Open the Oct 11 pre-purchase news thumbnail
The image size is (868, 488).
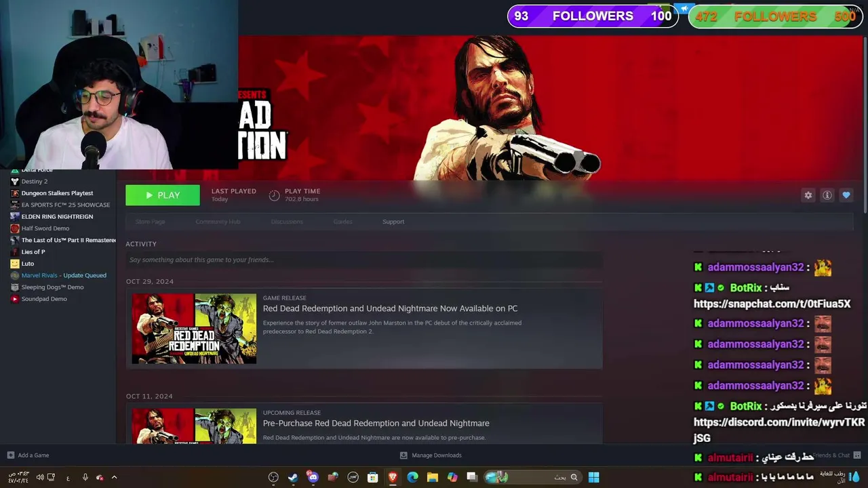(194, 426)
